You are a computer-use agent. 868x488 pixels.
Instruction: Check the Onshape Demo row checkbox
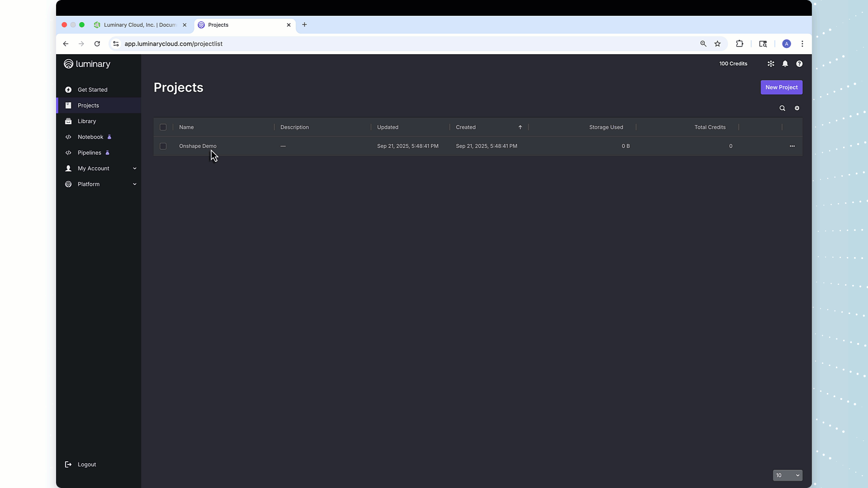coord(163,146)
